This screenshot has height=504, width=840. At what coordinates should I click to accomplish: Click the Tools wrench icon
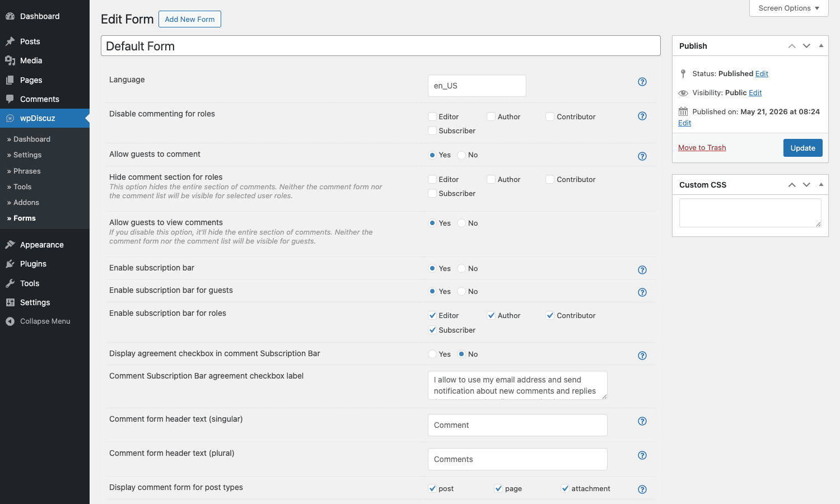pos(10,283)
